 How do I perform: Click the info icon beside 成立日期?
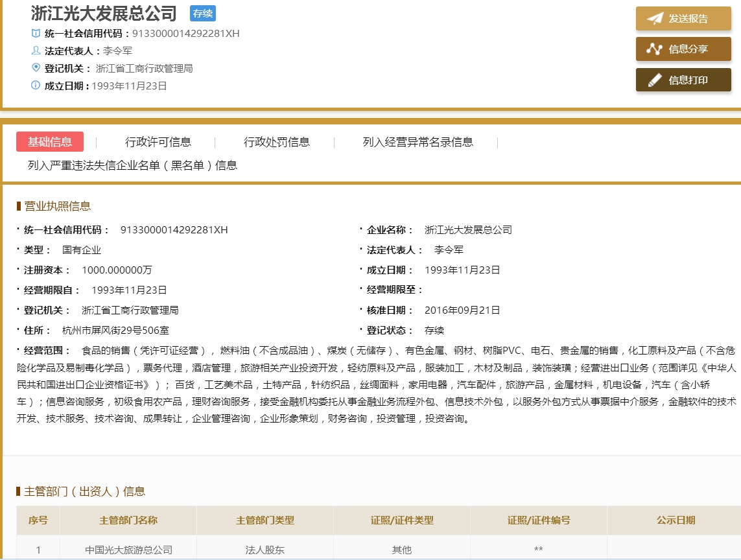[36, 85]
